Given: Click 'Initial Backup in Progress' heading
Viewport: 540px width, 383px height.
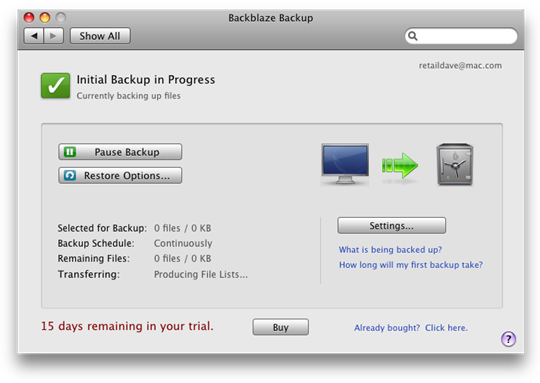Looking at the screenshot, I should [146, 80].
